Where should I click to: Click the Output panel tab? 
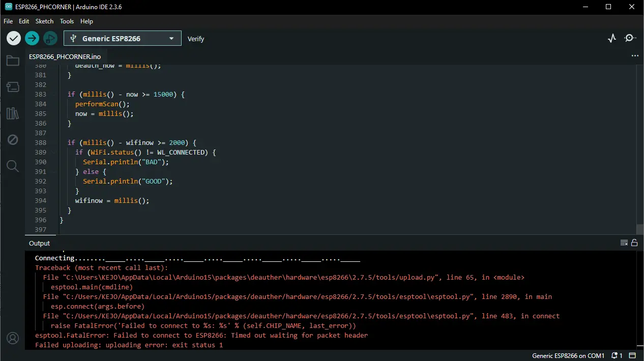pos(39,243)
